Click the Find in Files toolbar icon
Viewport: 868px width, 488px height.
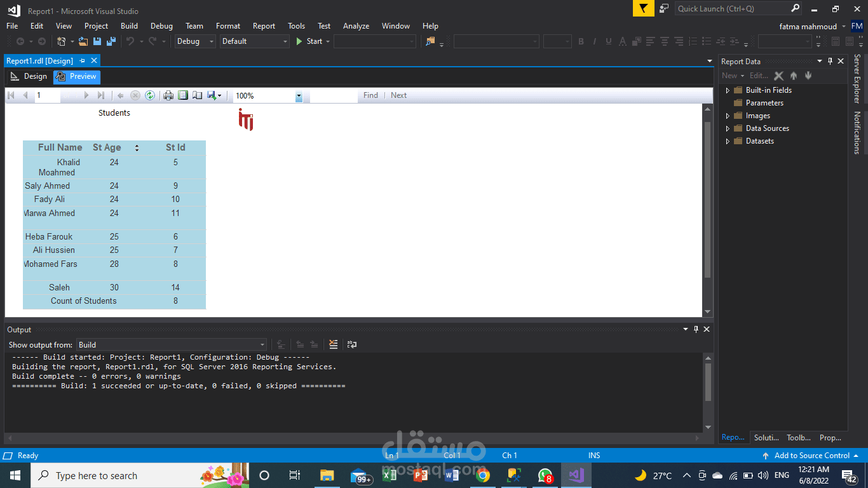431,41
